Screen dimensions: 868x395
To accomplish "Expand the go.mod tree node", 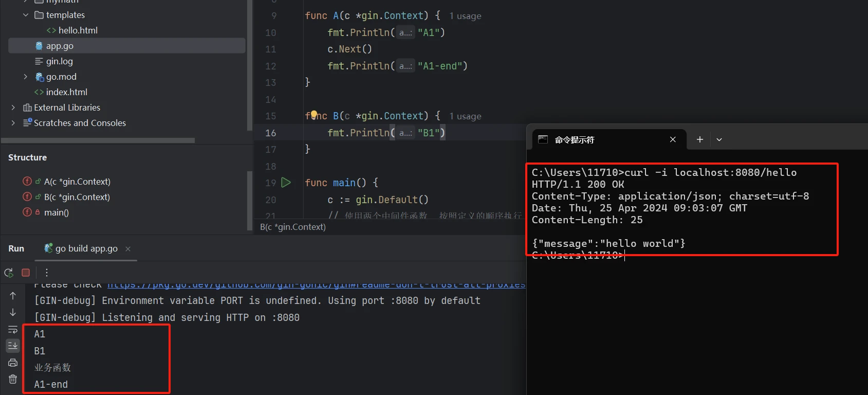I will tap(26, 77).
